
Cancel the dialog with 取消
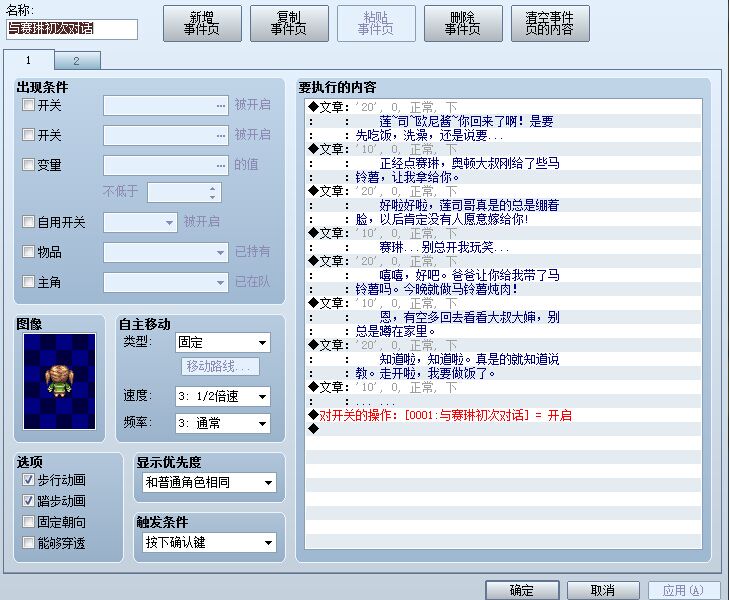point(603,590)
